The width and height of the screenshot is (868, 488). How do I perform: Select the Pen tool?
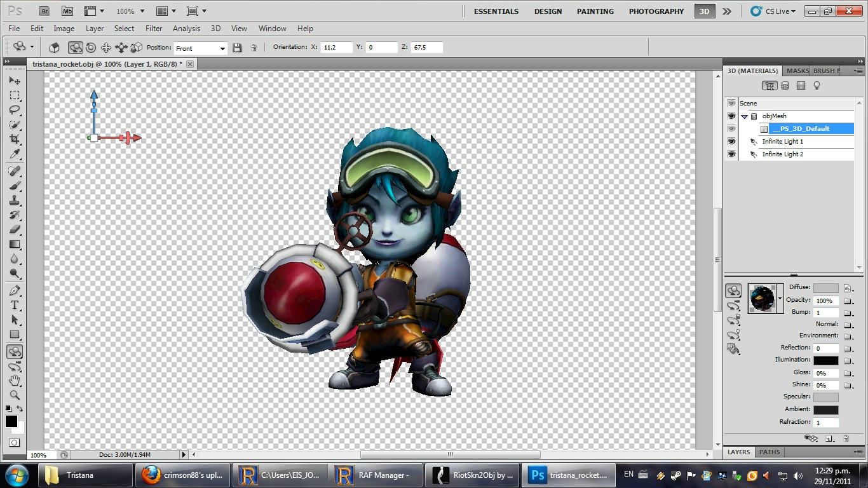click(x=15, y=291)
